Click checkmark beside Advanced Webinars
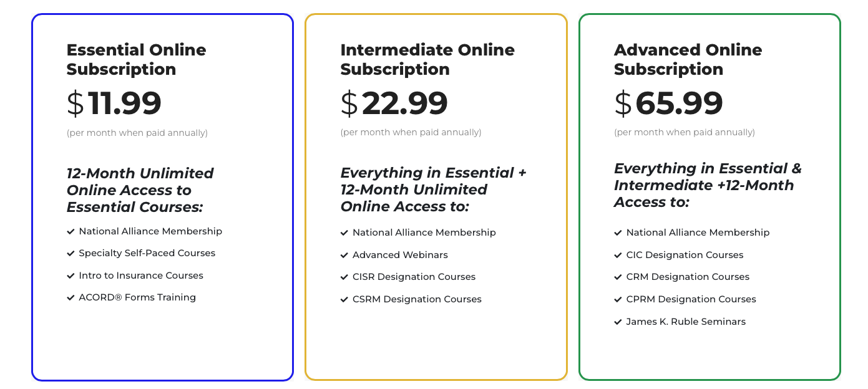The image size is (868, 389). coord(344,255)
